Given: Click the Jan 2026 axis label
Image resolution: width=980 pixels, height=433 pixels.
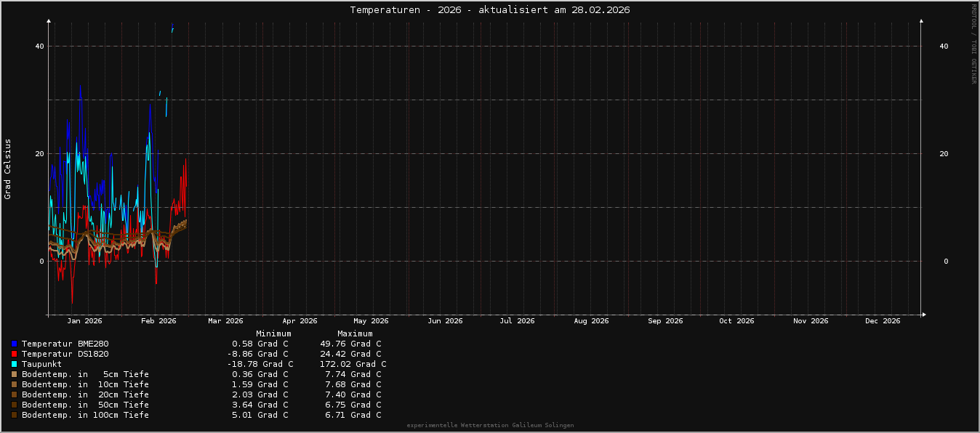Looking at the screenshot, I should click(x=84, y=320).
